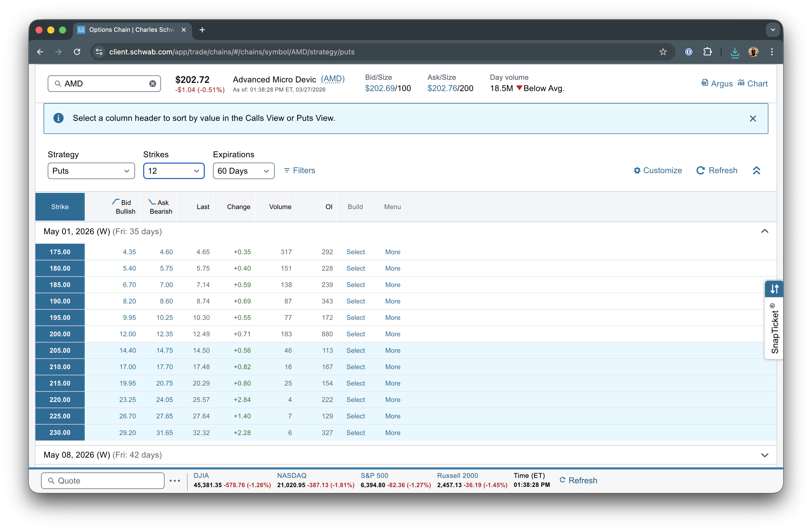Screen dimensions: 812x531
Task: Sort by the Volume column header
Action: 280,207
